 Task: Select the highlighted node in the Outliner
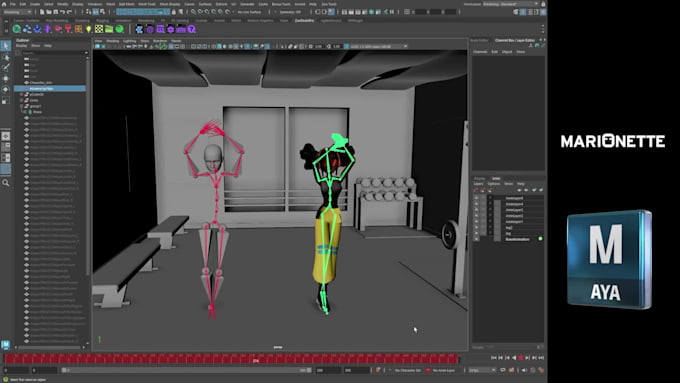pyautogui.click(x=50, y=88)
